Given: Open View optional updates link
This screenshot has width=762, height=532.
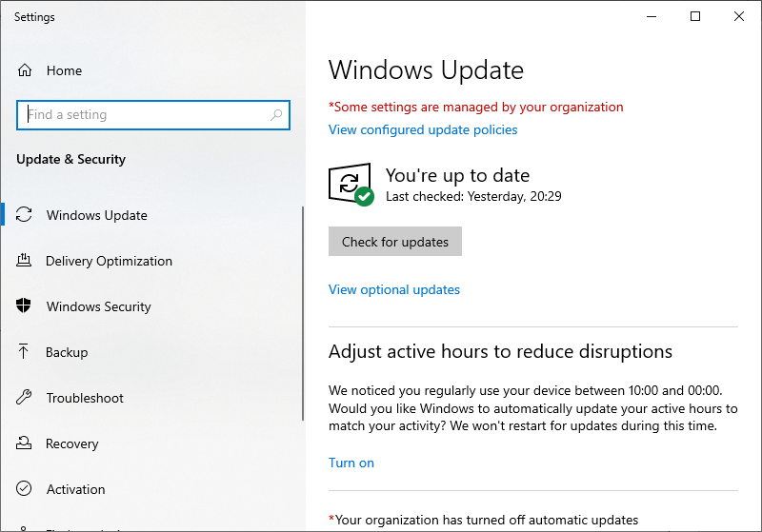Looking at the screenshot, I should [394, 289].
